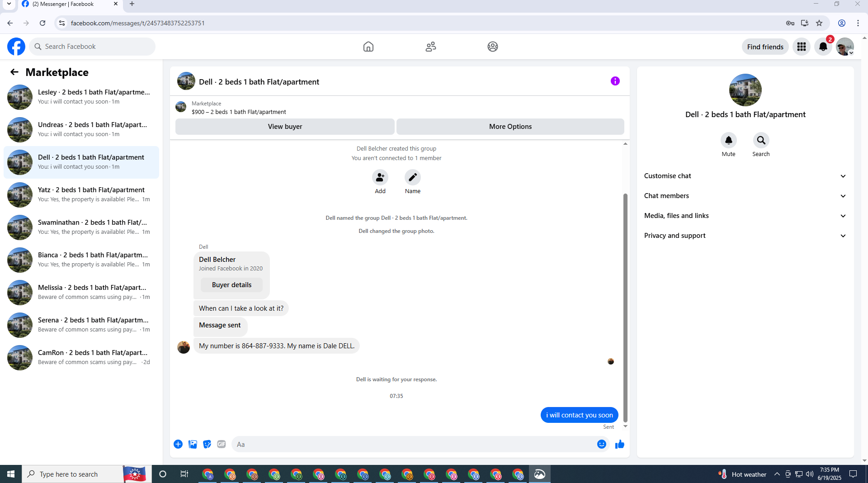
Task: Go back from Marketplace with the arrow
Action: point(14,72)
